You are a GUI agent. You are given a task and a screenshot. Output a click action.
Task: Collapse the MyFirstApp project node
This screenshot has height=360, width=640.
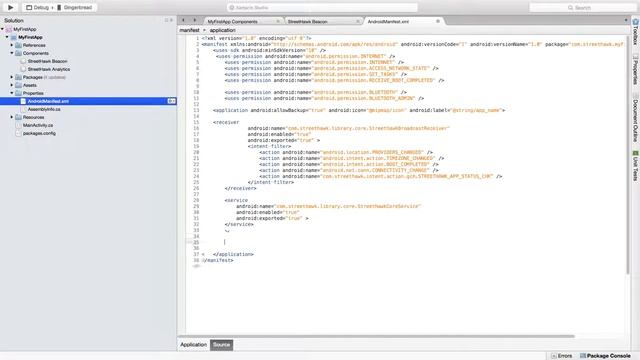7,37
